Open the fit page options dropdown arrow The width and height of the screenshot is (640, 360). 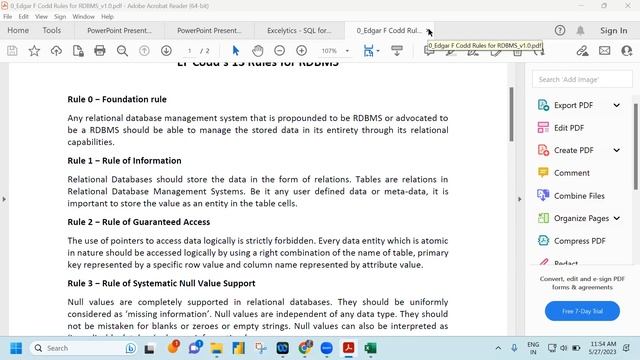coord(378,51)
